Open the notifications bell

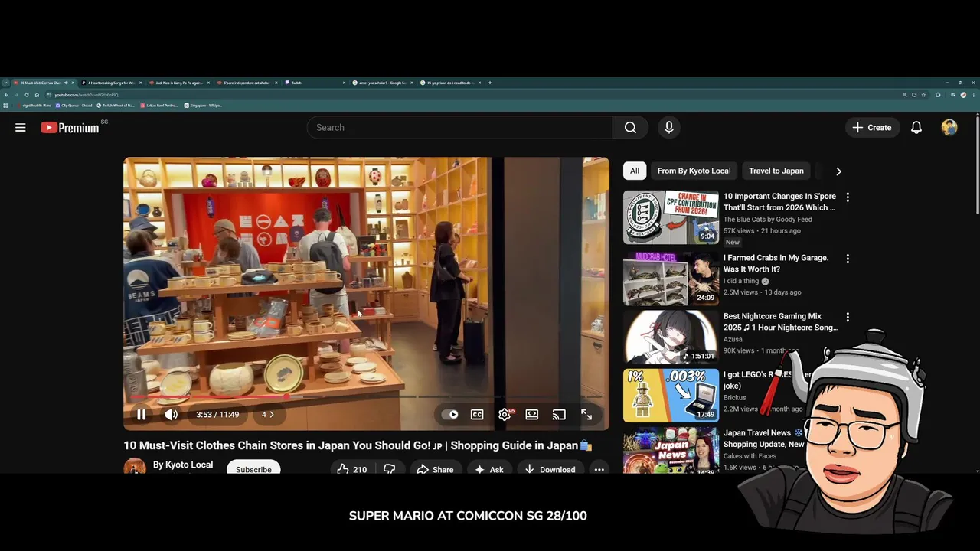916,128
